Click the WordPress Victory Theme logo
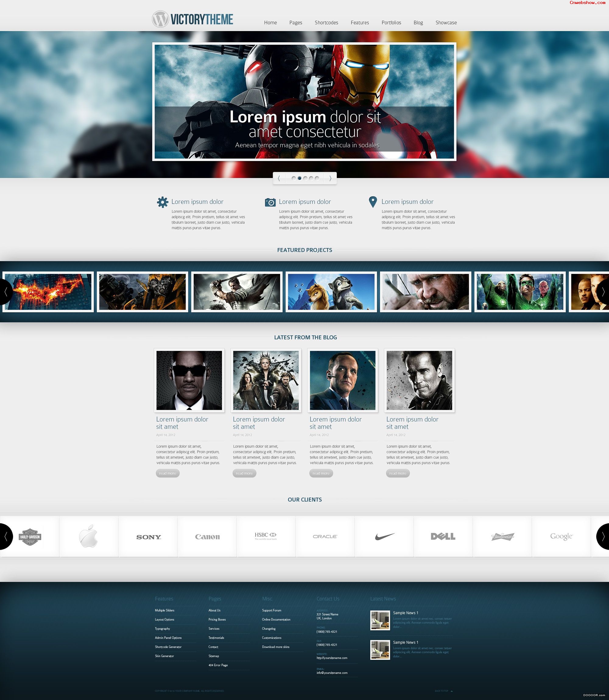The image size is (609, 700). pyautogui.click(x=192, y=19)
